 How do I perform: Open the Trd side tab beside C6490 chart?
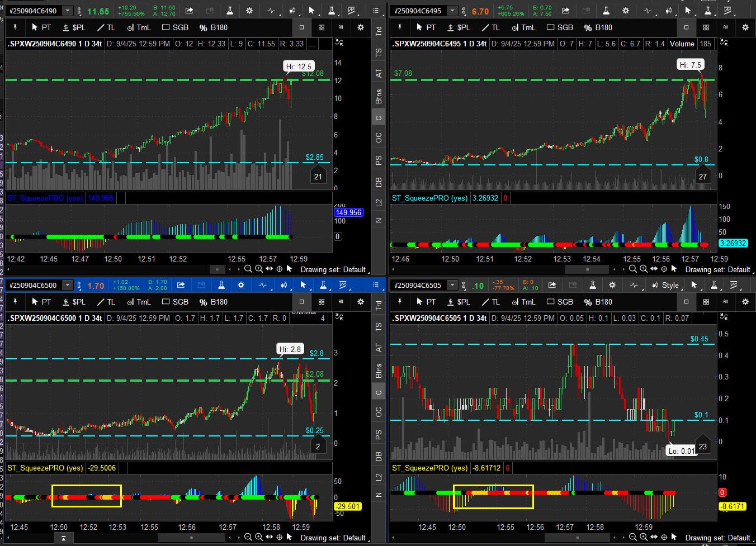click(379, 31)
